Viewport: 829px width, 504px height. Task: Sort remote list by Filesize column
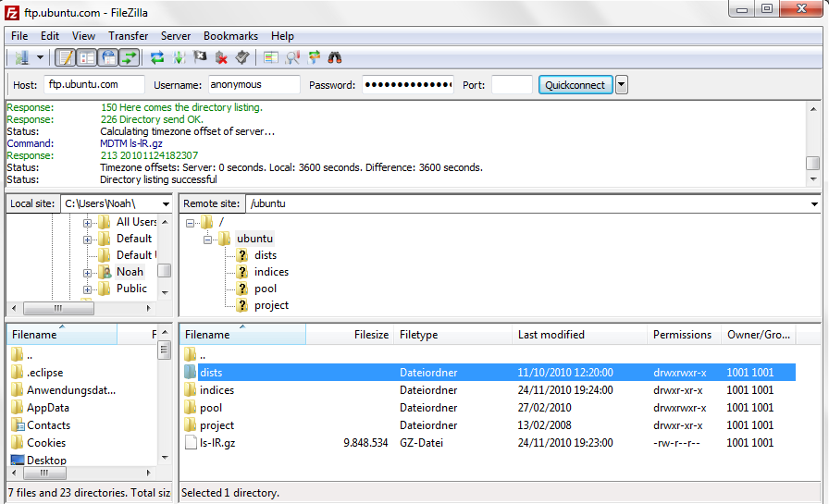(350, 335)
